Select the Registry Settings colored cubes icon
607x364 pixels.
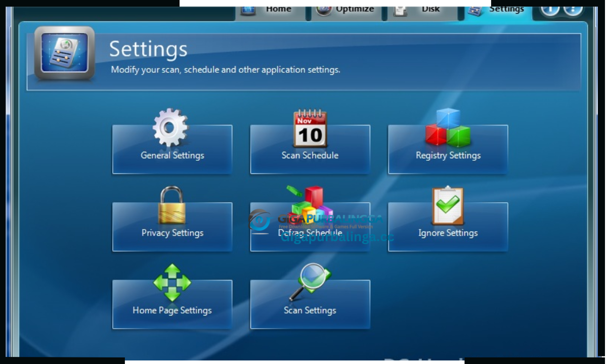(448, 128)
